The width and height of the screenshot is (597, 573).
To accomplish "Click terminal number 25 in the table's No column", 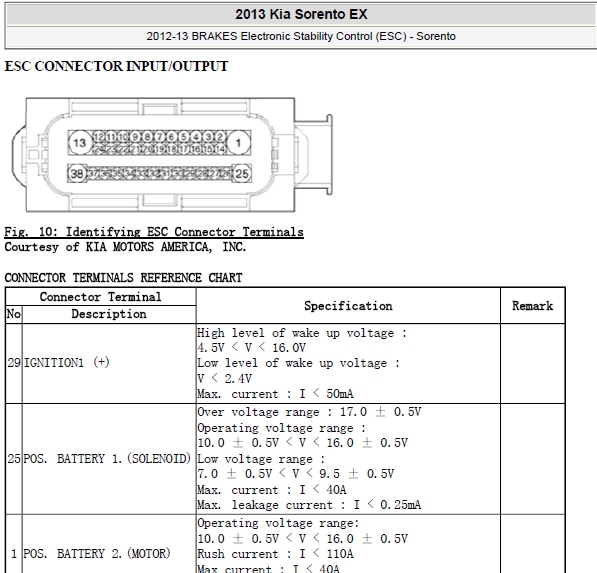I will pyautogui.click(x=14, y=459).
